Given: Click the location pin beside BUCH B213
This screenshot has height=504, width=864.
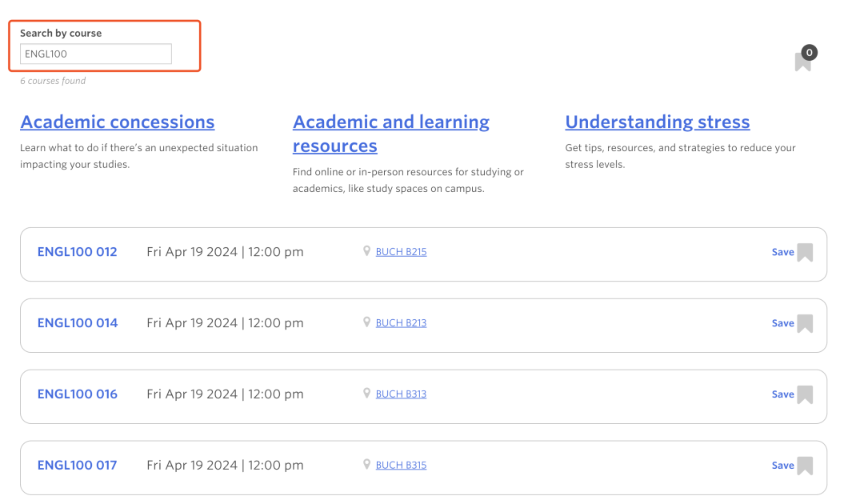Looking at the screenshot, I should (x=367, y=322).
